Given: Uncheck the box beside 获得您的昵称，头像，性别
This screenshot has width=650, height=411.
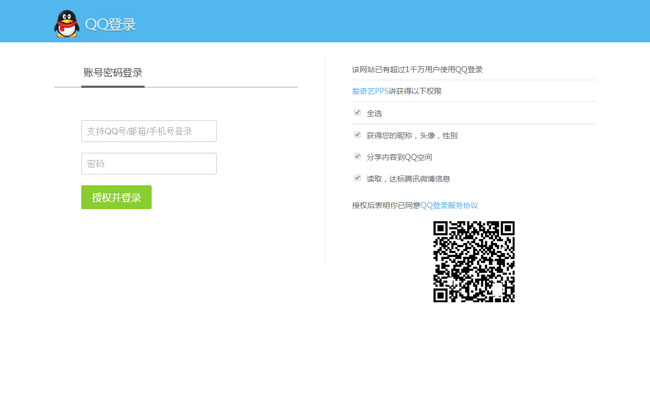Looking at the screenshot, I should coord(357,134).
